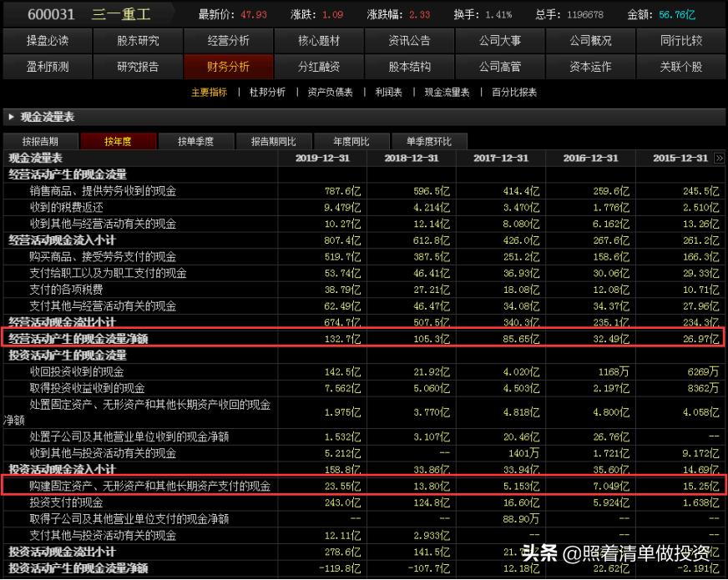The width and height of the screenshot is (728, 580).
Task: Switch to 按报告期 reporting period view
Action: (x=40, y=141)
